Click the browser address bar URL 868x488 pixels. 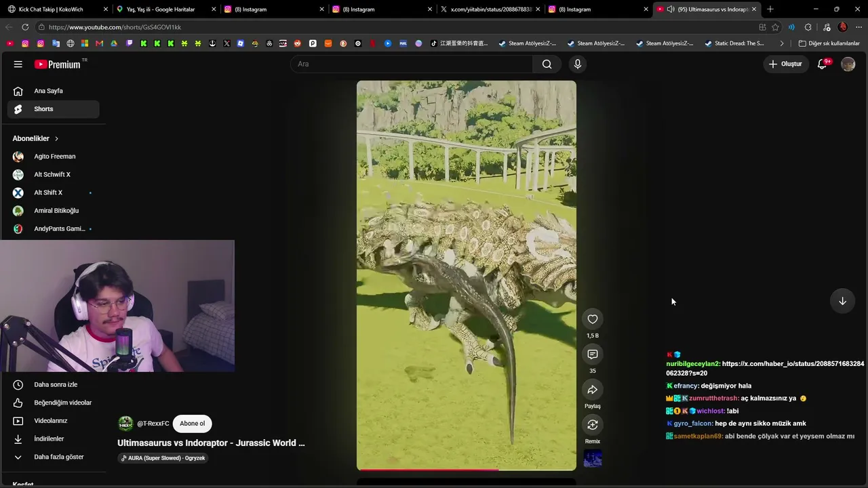pyautogui.click(x=115, y=27)
